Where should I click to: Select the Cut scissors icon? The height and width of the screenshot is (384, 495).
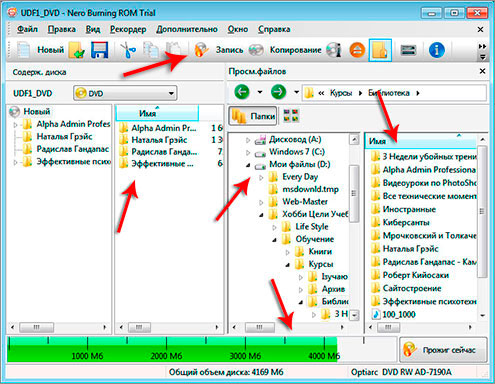tap(128, 50)
